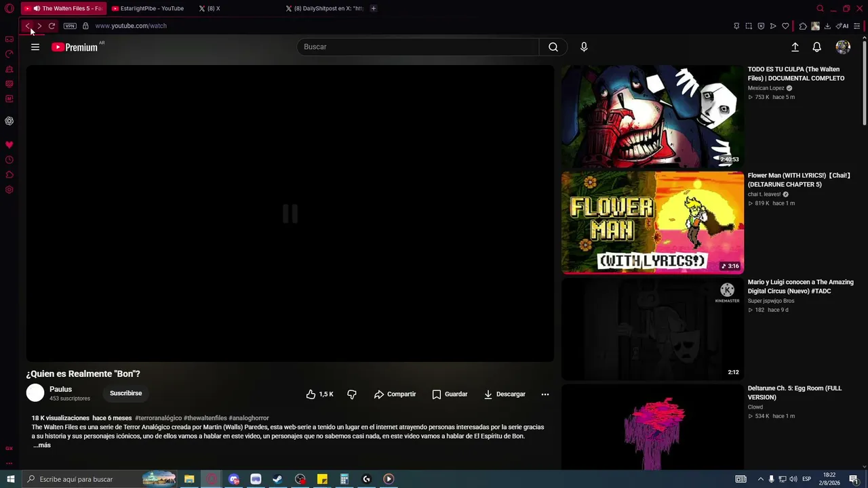The width and height of the screenshot is (868, 488).
Task: Toggle the VPN badge in address bar
Action: (x=70, y=26)
